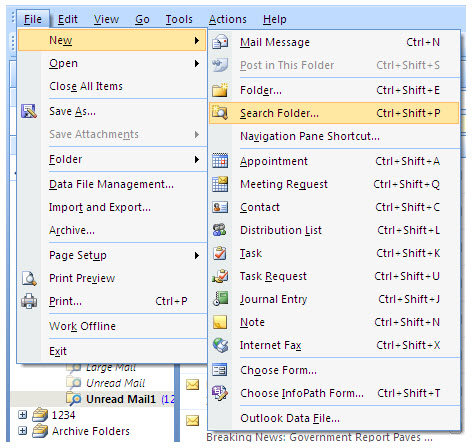Click the Task Request icon

point(220,276)
